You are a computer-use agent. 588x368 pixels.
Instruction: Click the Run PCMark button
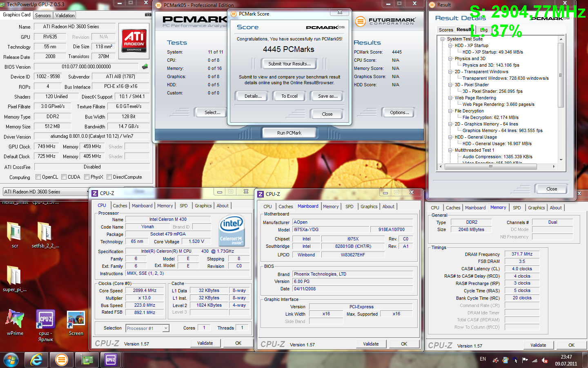click(289, 133)
